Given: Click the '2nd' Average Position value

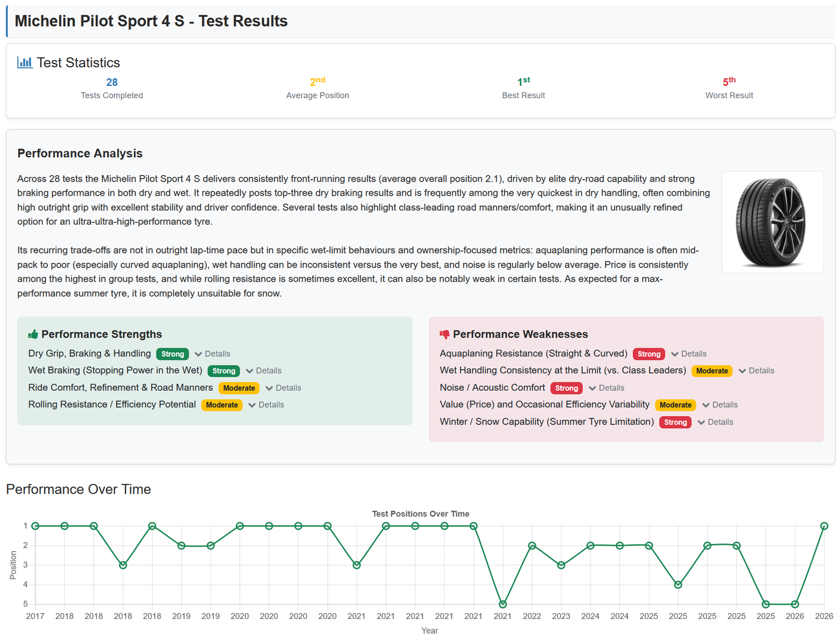Looking at the screenshot, I should [x=317, y=82].
